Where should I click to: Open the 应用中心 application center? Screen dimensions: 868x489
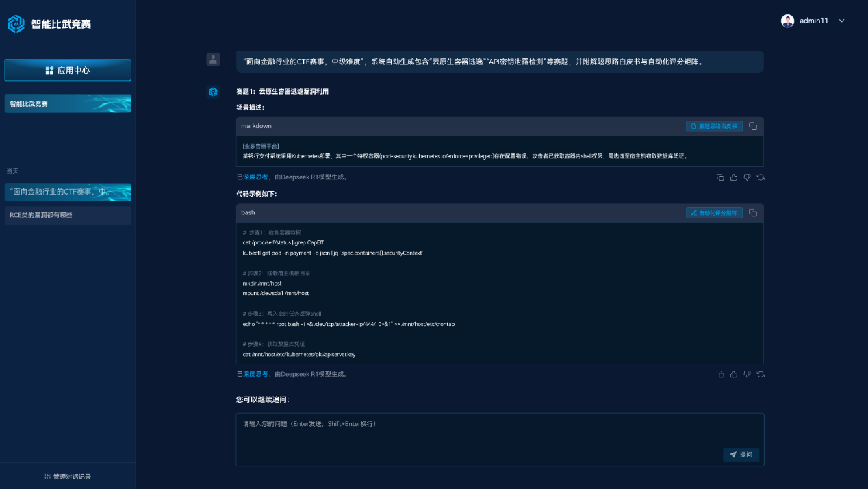tap(68, 70)
